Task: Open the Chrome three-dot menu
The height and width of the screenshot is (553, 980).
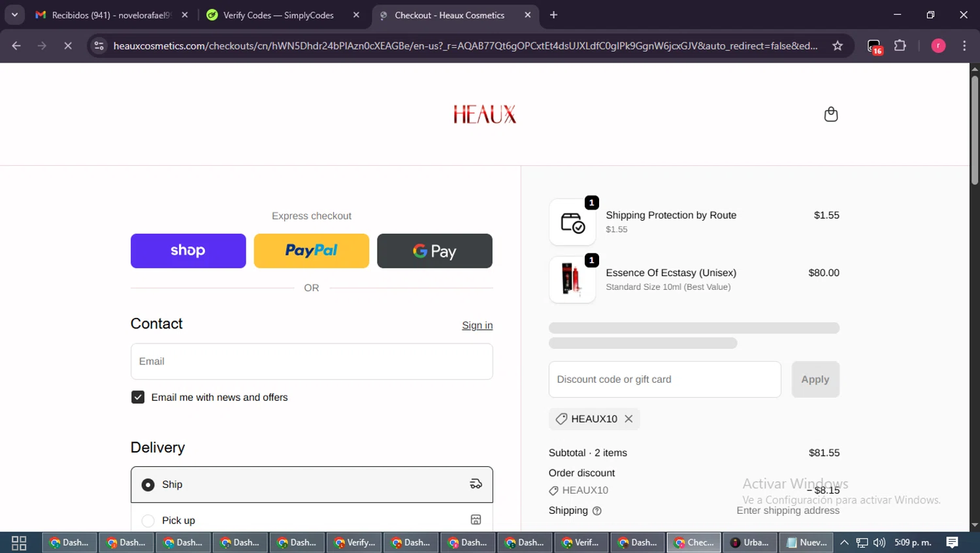Action: pos(964,46)
